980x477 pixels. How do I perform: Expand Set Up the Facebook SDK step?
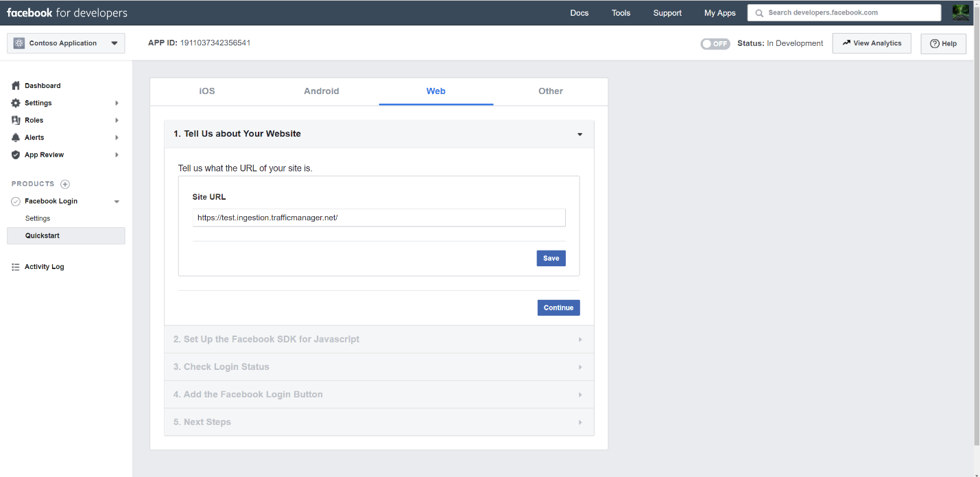[379, 339]
